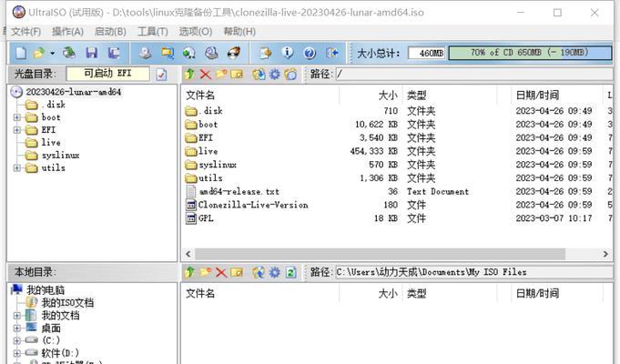Open the 帮助(H) menu
This screenshot has width=620, height=364.
pyautogui.click(x=239, y=31)
